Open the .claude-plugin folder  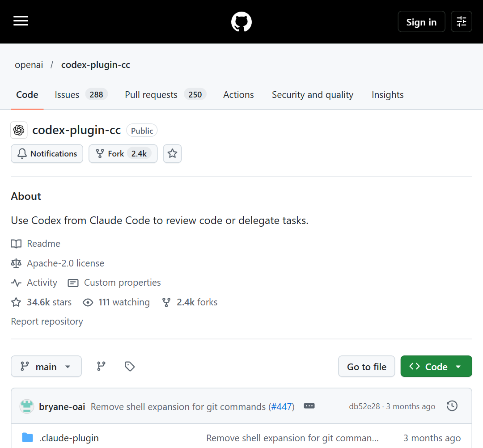69,438
